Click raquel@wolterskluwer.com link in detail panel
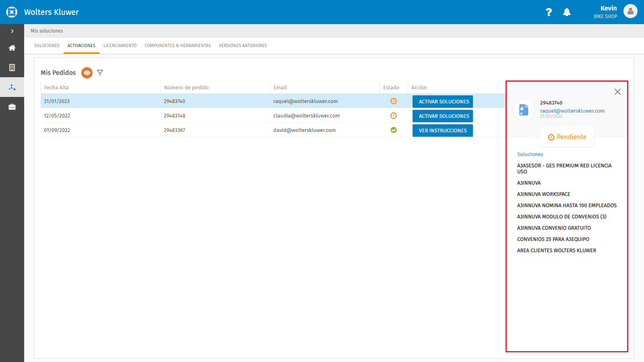The image size is (644, 362). pyautogui.click(x=572, y=111)
